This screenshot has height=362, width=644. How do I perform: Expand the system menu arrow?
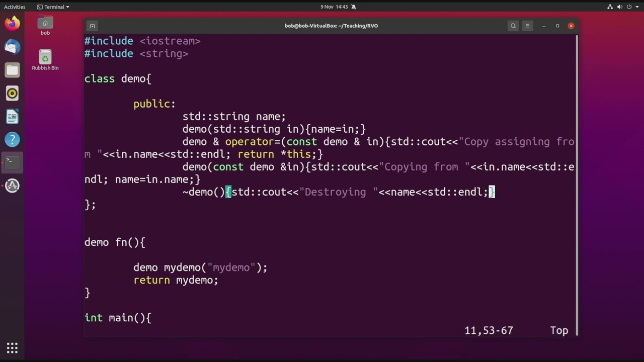coord(636,7)
